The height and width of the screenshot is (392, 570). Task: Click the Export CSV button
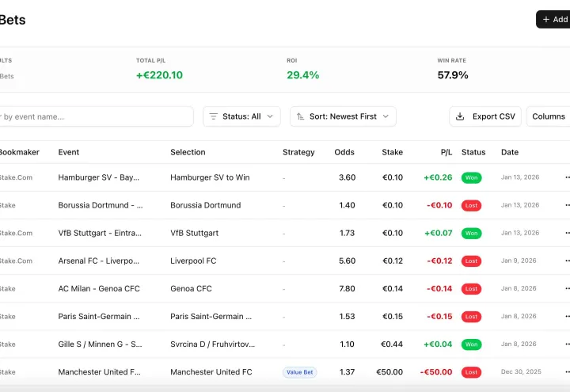(x=485, y=116)
